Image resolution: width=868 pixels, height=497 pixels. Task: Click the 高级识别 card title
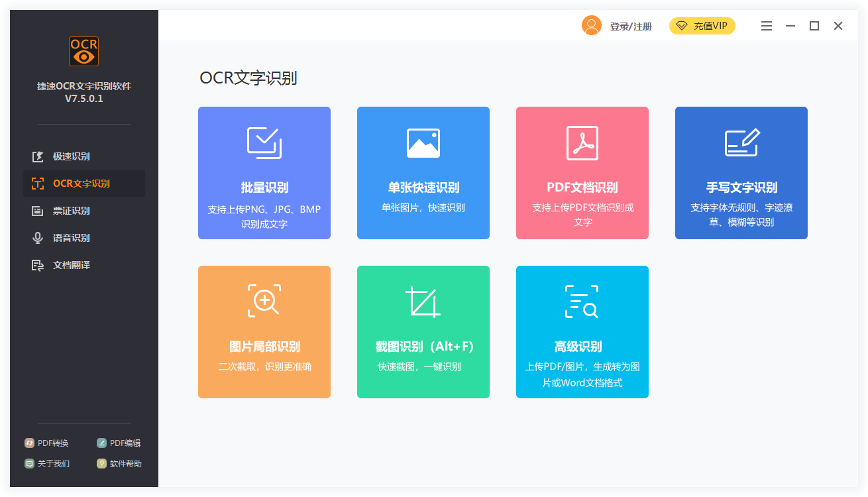pyautogui.click(x=578, y=347)
